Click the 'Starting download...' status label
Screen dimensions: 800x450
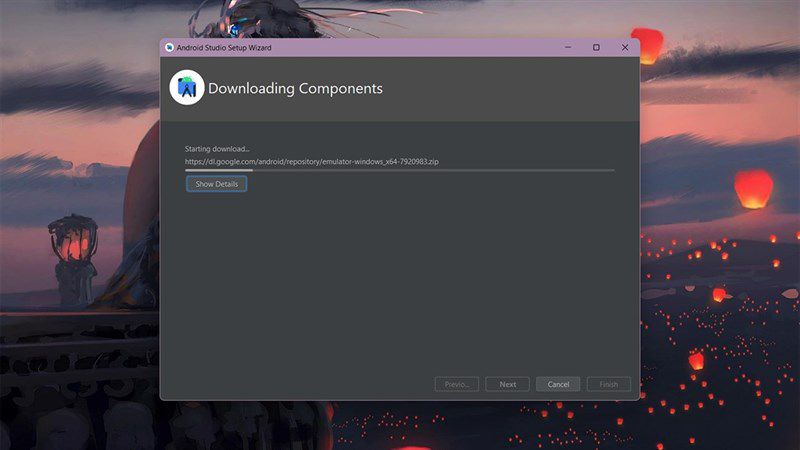point(217,149)
